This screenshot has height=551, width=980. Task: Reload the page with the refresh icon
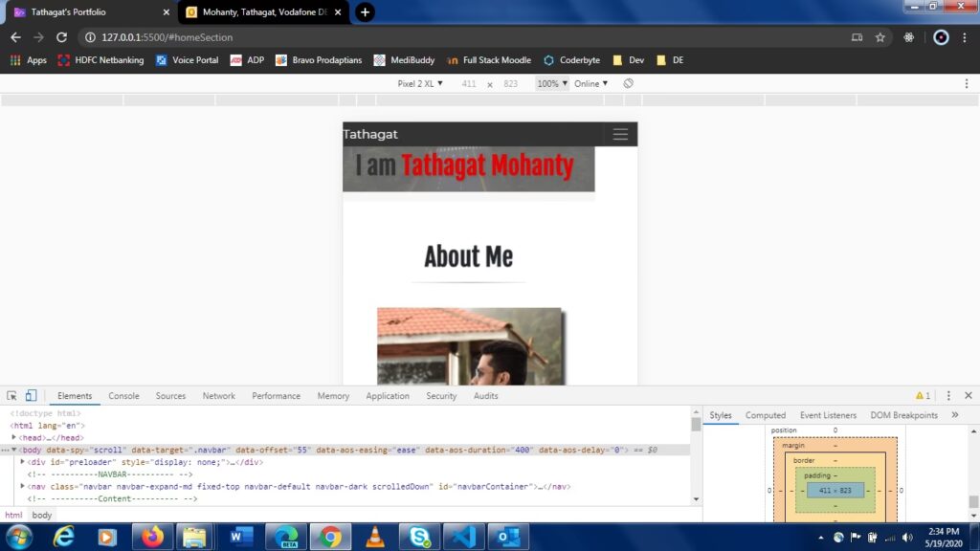pyautogui.click(x=62, y=37)
